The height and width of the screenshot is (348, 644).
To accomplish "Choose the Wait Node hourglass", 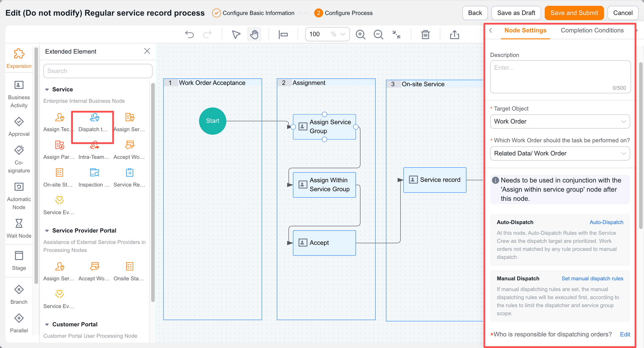I will point(19,229).
